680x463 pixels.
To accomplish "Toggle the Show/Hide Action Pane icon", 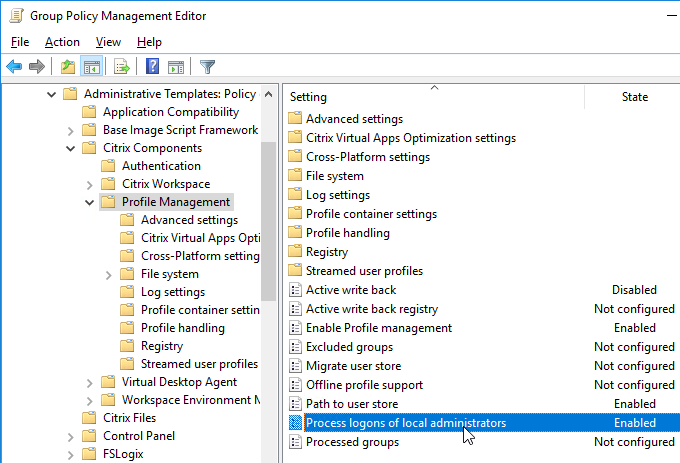I will point(176,67).
